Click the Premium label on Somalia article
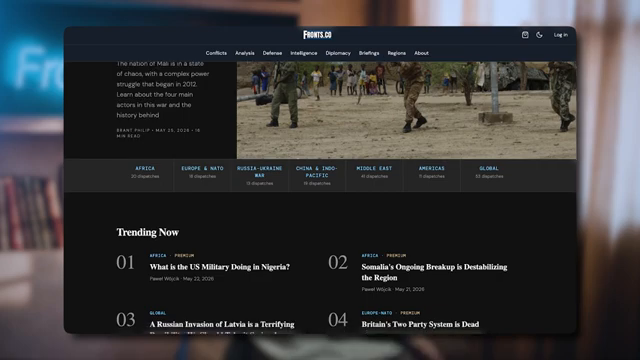 (396, 256)
